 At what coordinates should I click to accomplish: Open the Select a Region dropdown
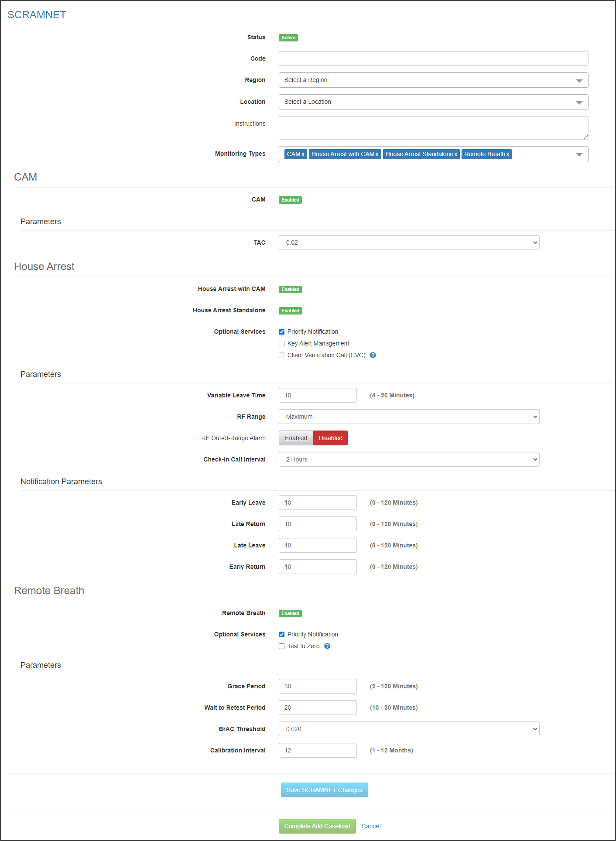click(x=433, y=80)
